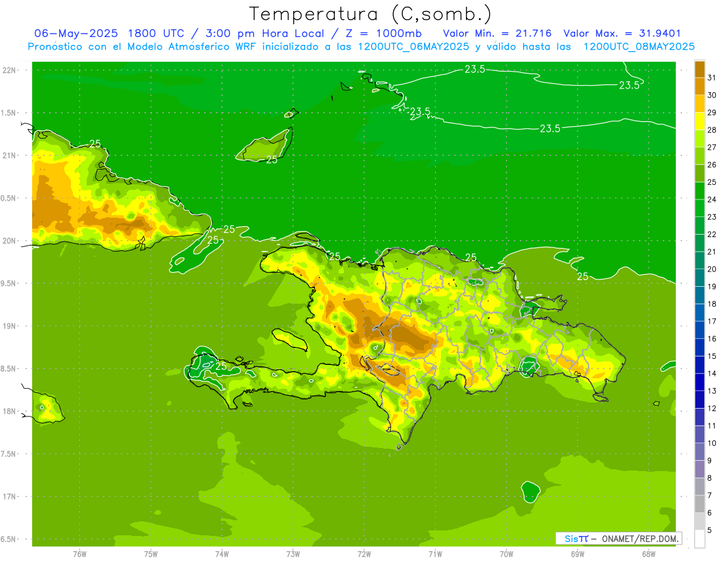The image size is (728, 562).
Task: Click the 18N latitude axis label
Action: click(x=10, y=412)
